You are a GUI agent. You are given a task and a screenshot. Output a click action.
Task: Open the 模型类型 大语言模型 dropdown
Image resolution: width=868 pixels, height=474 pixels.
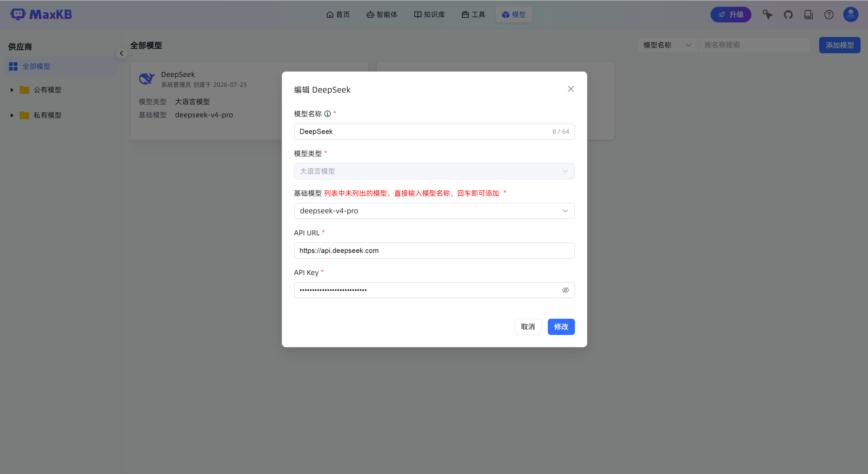coord(434,171)
